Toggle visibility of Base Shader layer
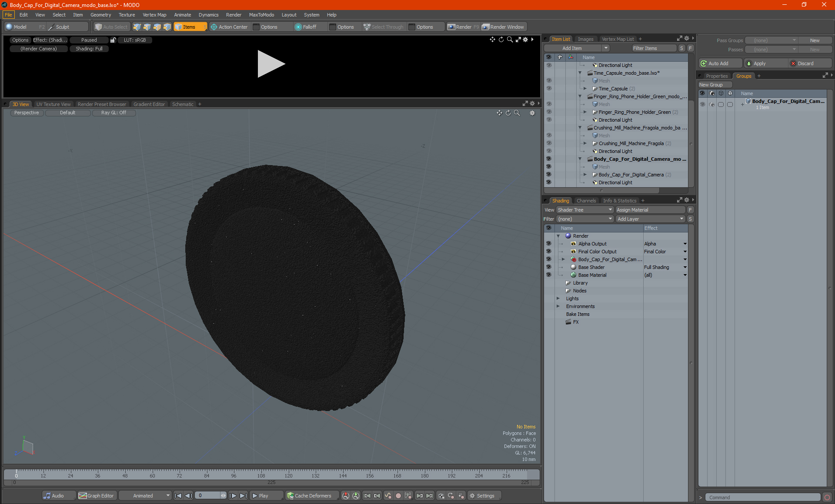 pyautogui.click(x=548, y=267)
